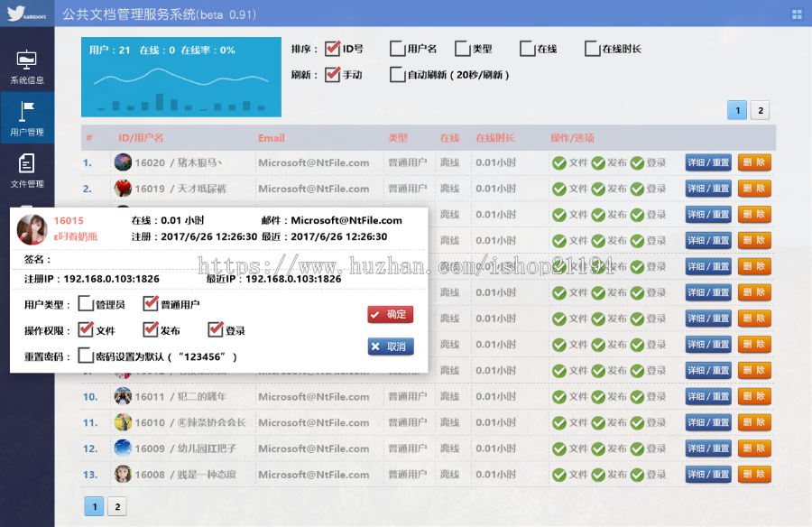Open the 用户管理 sidebar section
The width and height of the screenshot is (812, 527).
click(27, 117)
